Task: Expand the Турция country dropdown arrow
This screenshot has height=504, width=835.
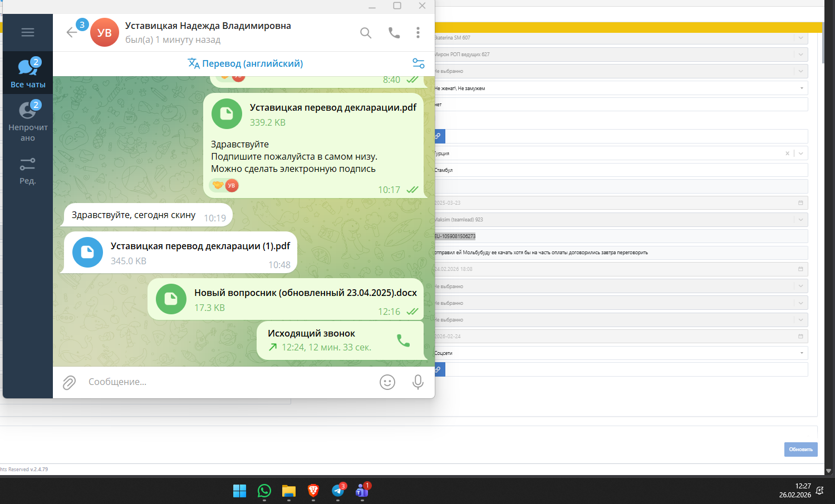Action: pyautogui.click(x=801, y=154)
